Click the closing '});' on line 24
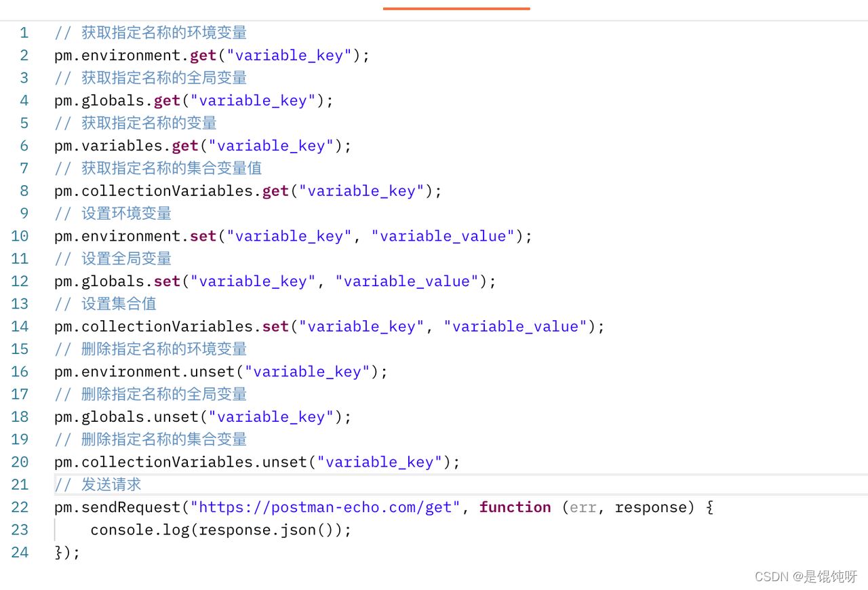 point(68,553)
